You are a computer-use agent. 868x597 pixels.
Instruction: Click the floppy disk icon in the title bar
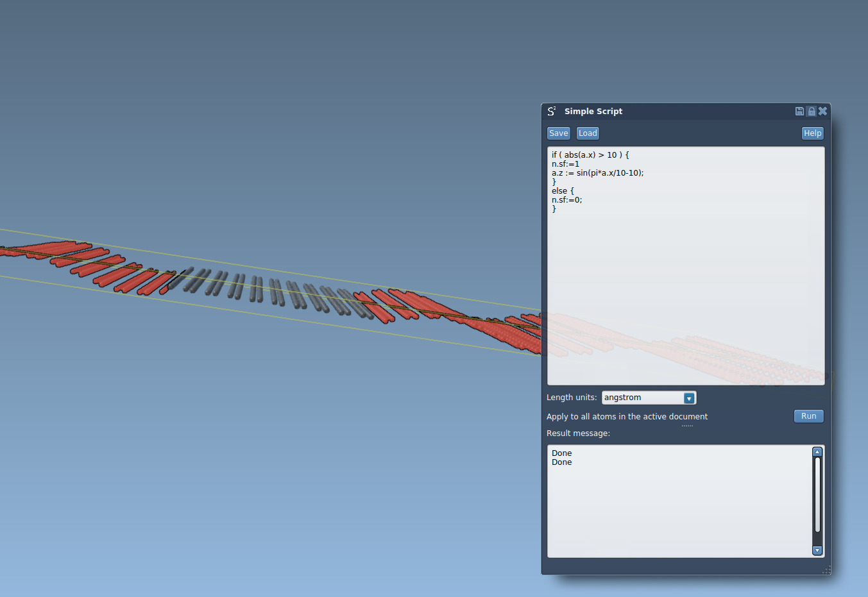[799, 111]
